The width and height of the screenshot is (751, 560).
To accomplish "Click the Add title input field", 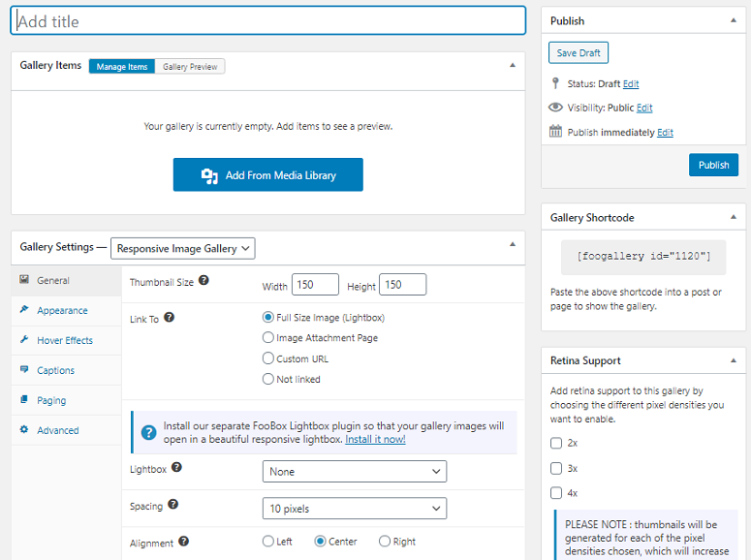I will (x=268, y=21).
